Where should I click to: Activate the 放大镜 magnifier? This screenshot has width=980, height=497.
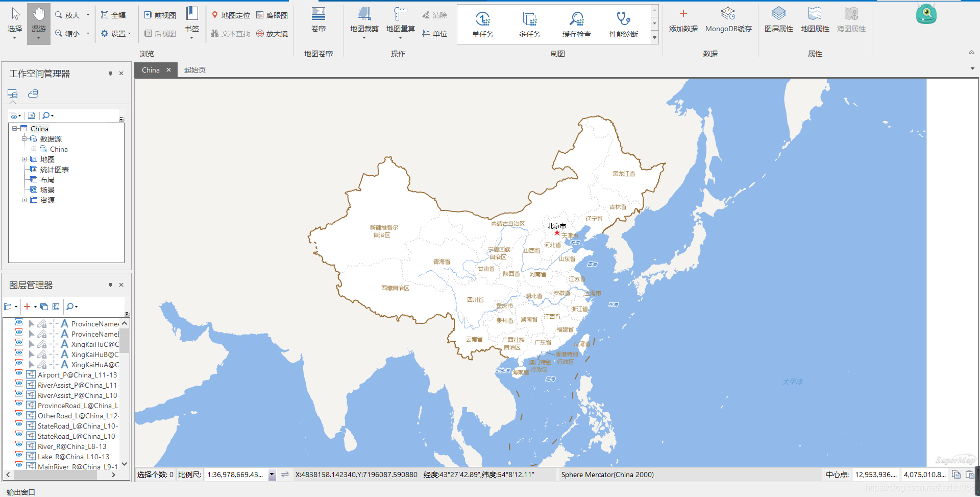[x=272, y=34]
